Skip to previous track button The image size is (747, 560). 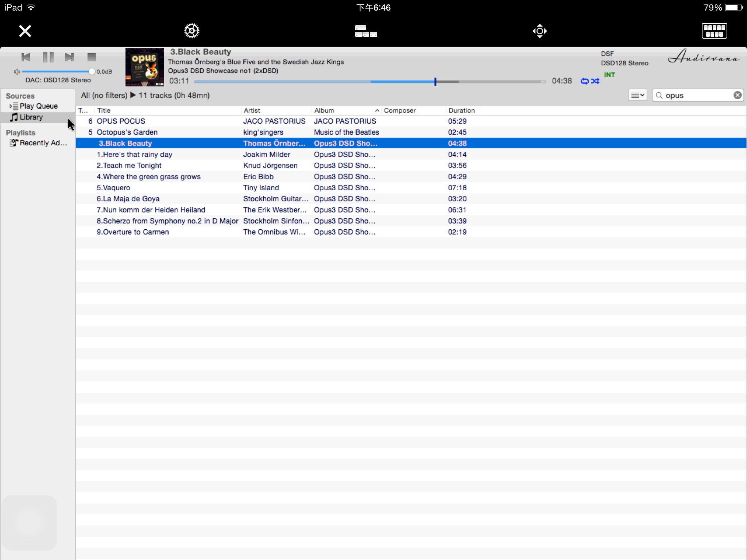tap(26, 57)
